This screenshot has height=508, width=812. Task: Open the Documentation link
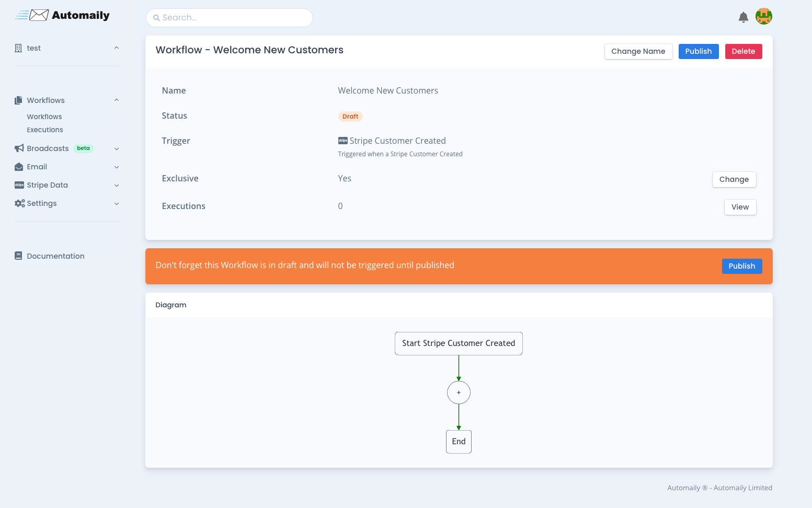(55, 256)
